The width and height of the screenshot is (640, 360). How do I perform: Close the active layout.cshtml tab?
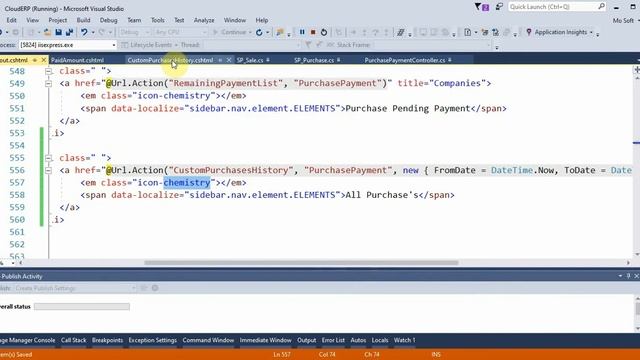tap(43, 60)
